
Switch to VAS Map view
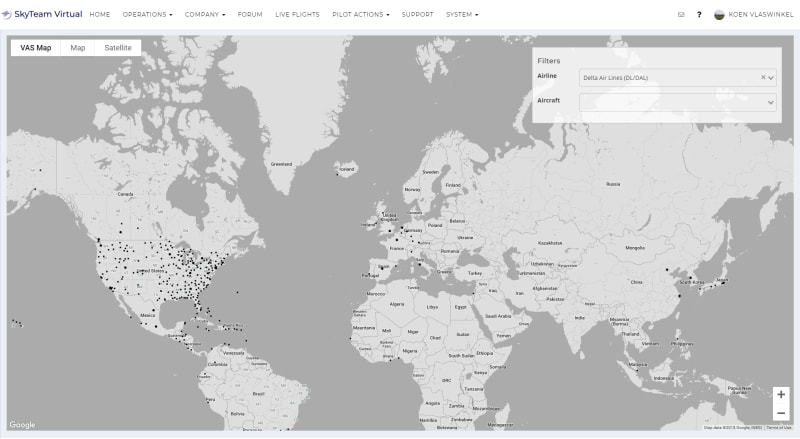[x=36, y=48]
